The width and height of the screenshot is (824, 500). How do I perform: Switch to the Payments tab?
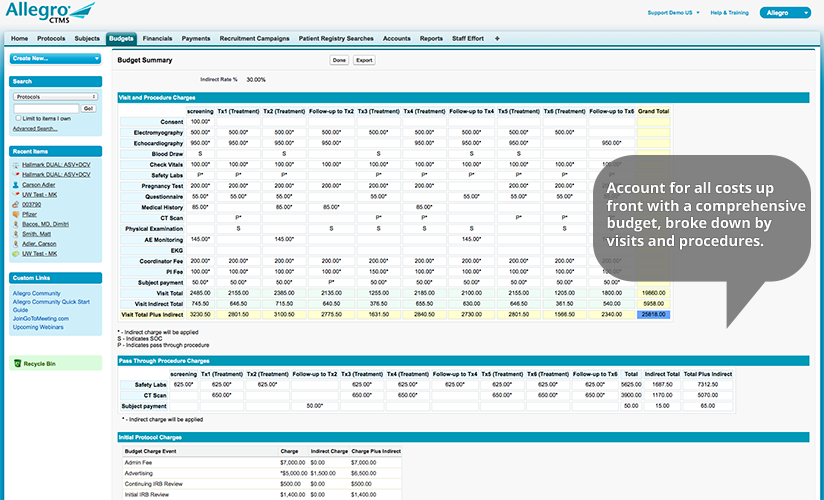[196, 38]
